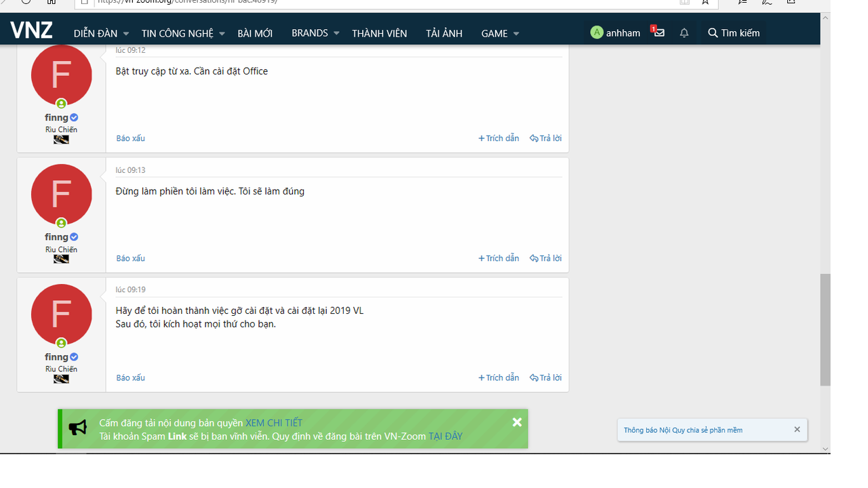Dismiss the green copyright notice banner
868x488 pixels.
point(517,422)
